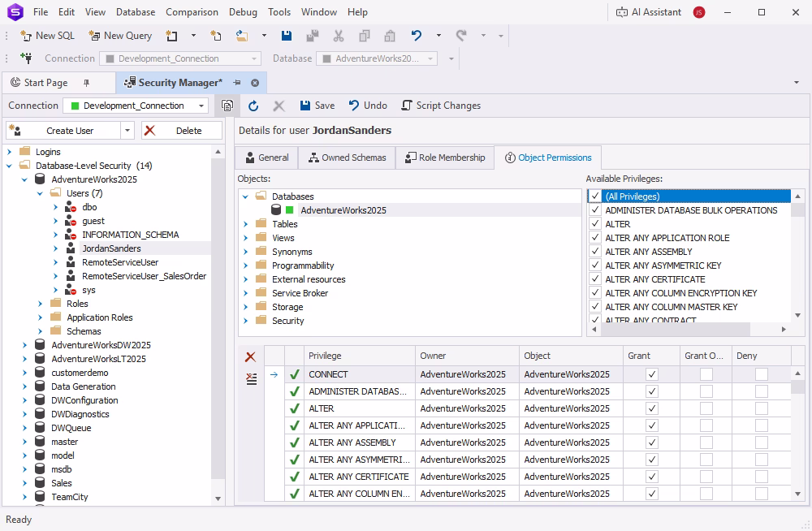
Task: Toggle Grant checkbox for ALTER ANY CERTIFICATE
Action: [652, 477]
